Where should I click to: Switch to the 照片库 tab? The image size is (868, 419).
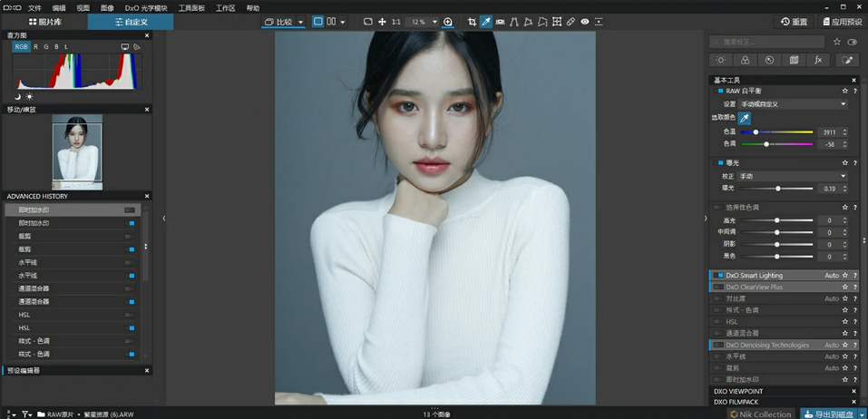coord(45,22)
